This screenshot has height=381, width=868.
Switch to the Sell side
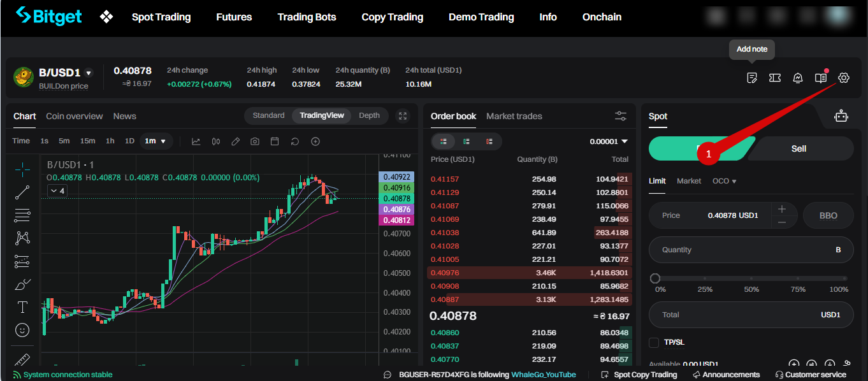coord(799,148)
